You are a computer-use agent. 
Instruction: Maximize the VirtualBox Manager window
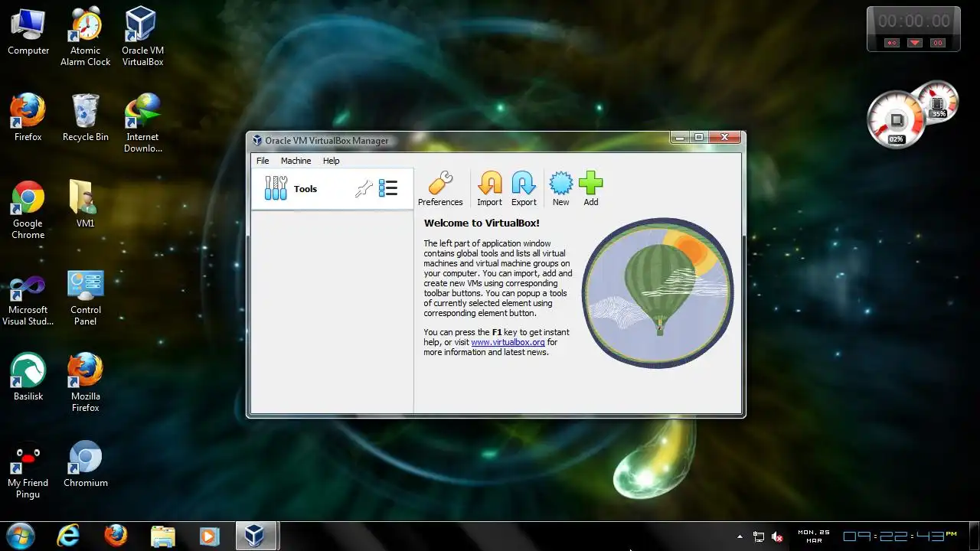point(699,137)
